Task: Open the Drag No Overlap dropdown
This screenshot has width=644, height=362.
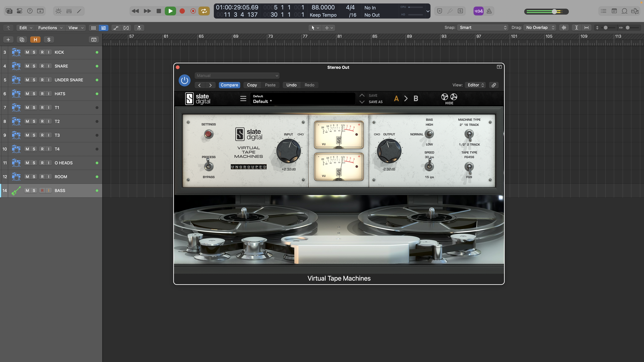Action: (540, 28)
